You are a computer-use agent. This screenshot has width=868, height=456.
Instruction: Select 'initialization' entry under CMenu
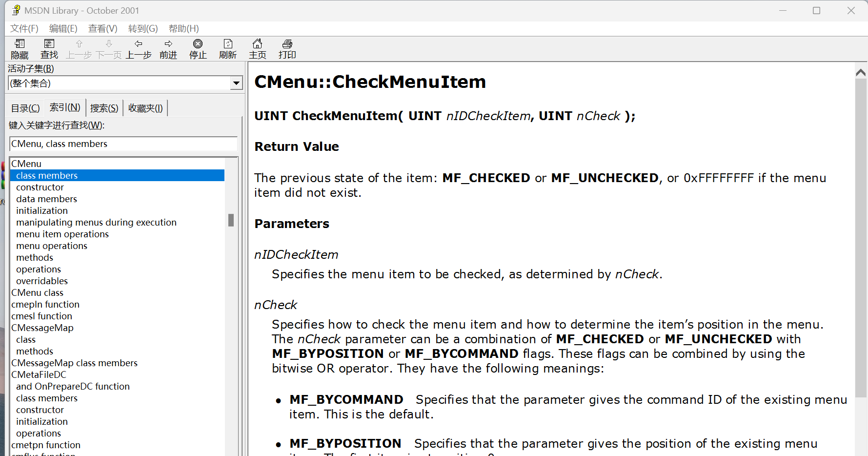click(x=42, y=210)
